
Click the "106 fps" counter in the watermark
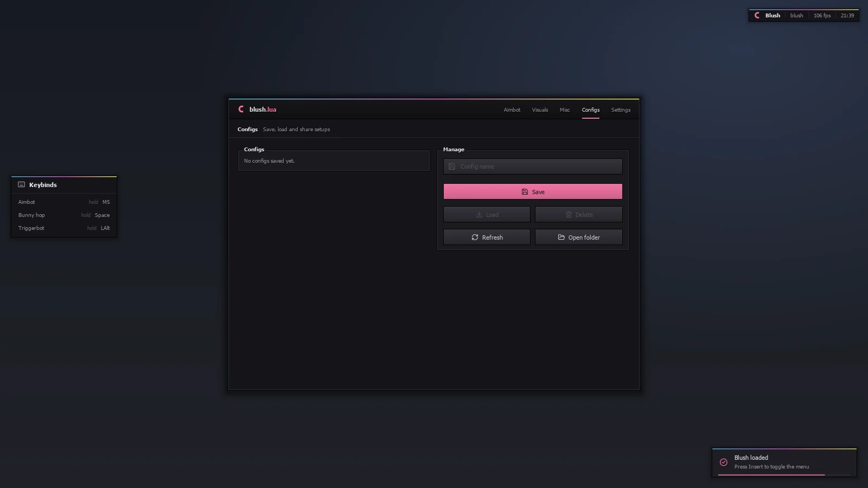coord(822,16)
